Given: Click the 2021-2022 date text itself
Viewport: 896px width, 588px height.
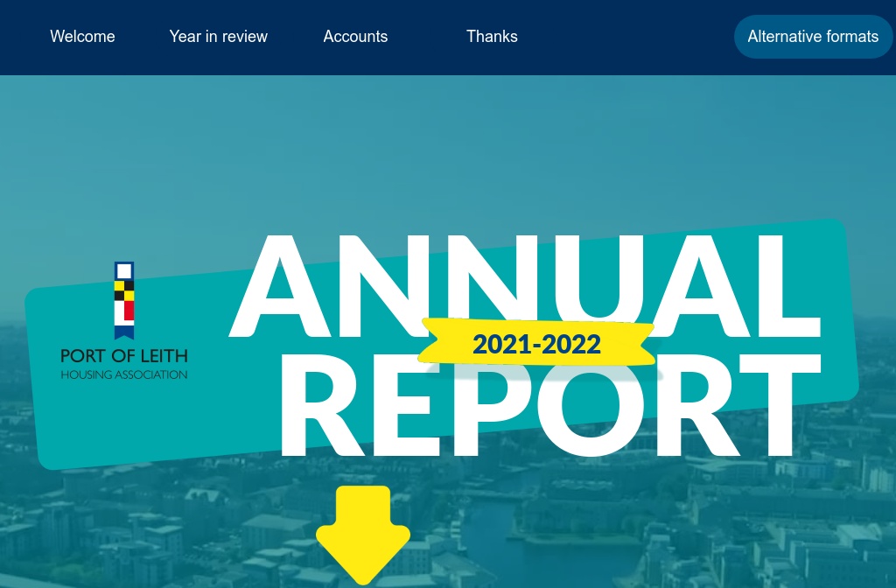Looking at the screenshot, I should [x=536, y=345].
